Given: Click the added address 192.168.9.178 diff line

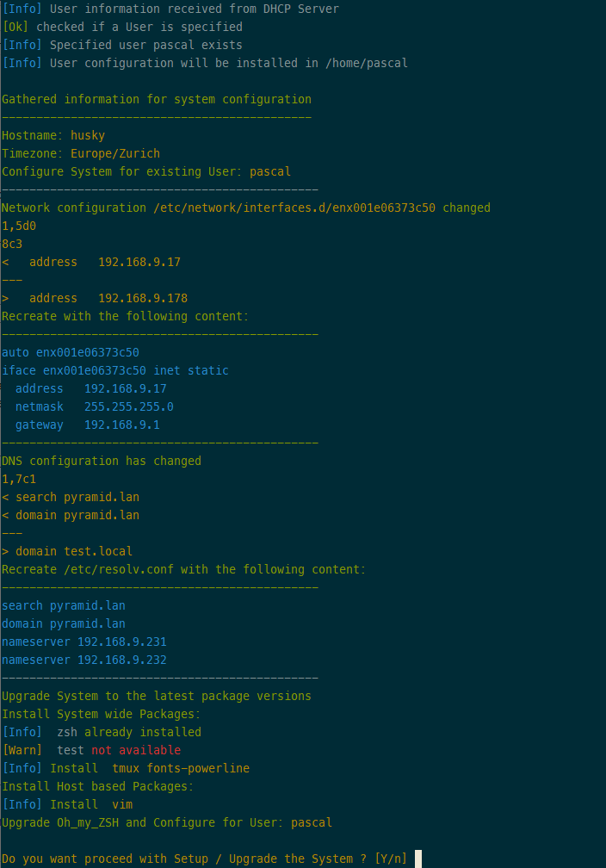Looking at the screenshot, I should [x=95, y=298].
